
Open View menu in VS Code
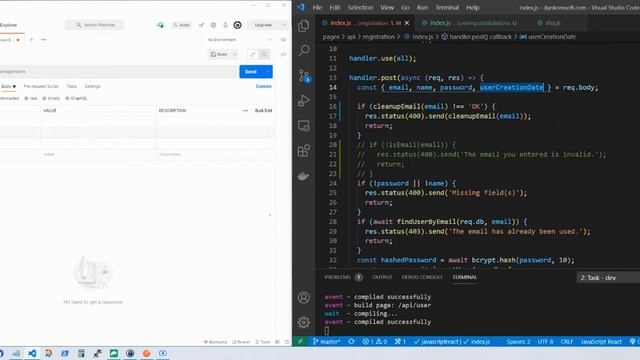click(x=387, y=7)
